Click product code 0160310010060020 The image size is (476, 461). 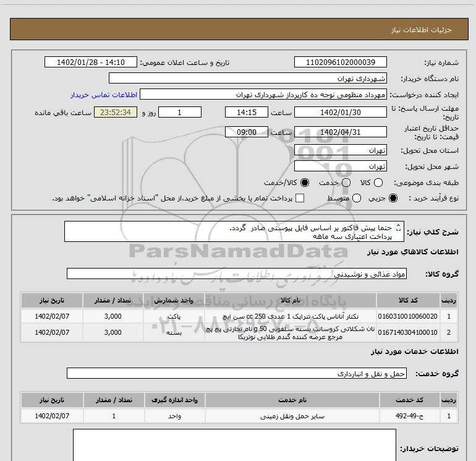408,316
